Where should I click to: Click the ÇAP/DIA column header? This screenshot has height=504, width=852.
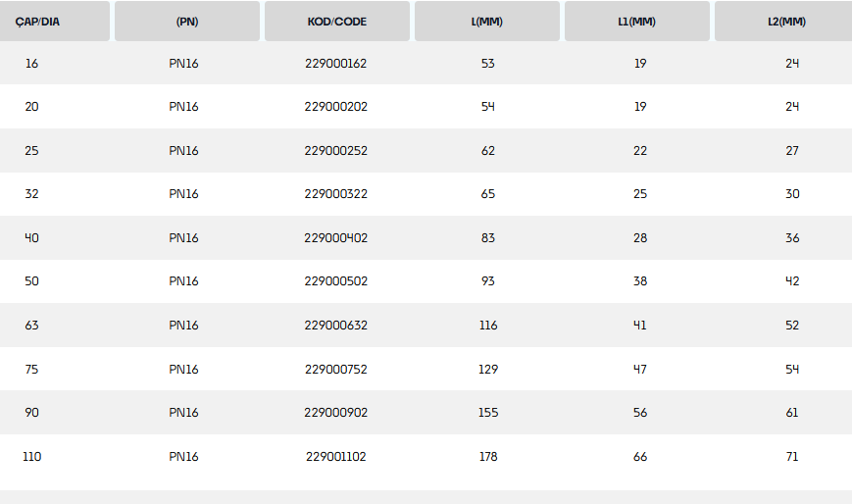pyautogui.click(x=38, y=22)
